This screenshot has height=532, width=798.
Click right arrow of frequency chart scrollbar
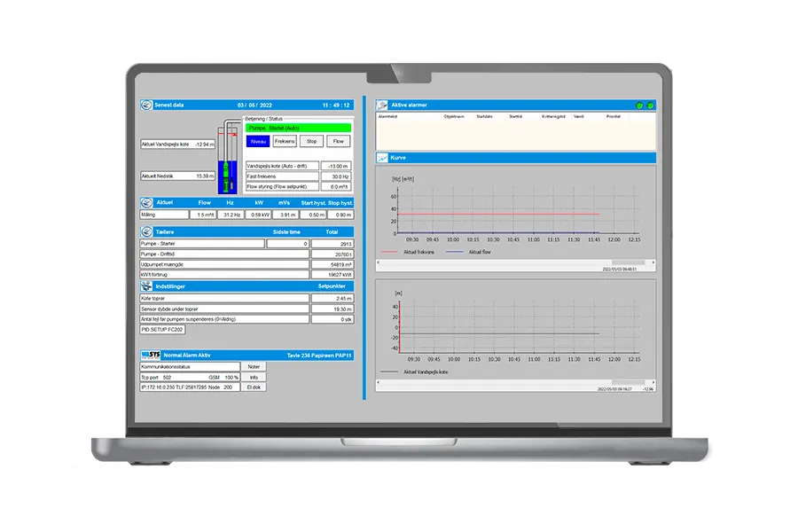point(653,262)
